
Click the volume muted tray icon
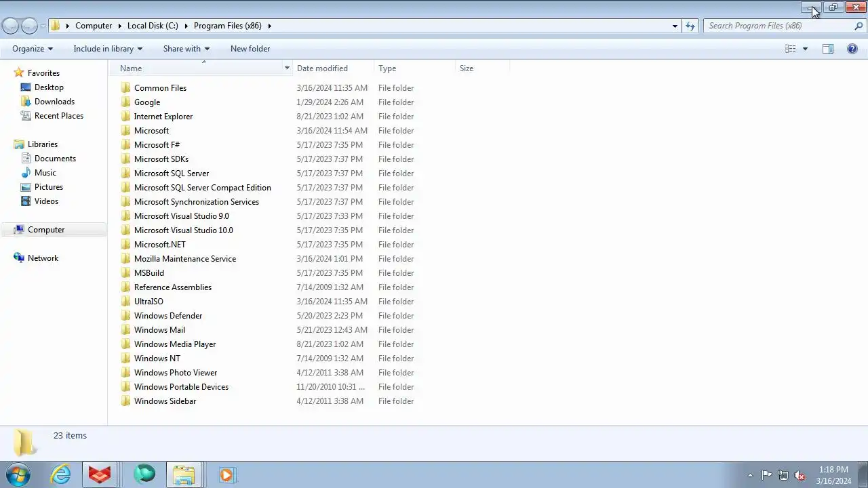point(800,475)
